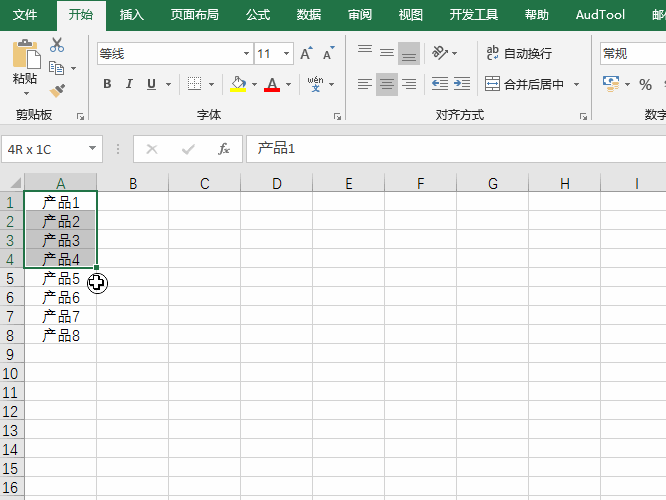Expand the borders dropdown arrow
This screenshot has width=666, height=500.
pos(211,84)
